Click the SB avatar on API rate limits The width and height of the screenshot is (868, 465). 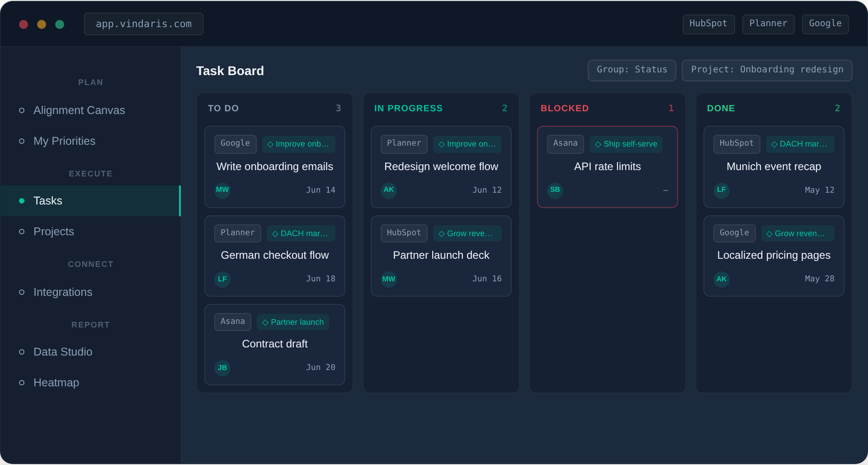click(555, 190)
